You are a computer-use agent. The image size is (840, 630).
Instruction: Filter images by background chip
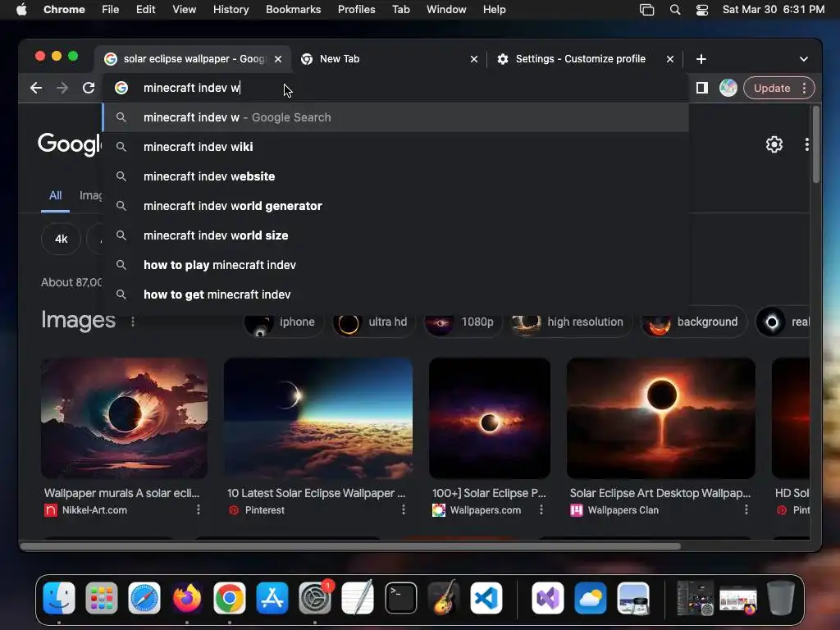pos(694,322)
